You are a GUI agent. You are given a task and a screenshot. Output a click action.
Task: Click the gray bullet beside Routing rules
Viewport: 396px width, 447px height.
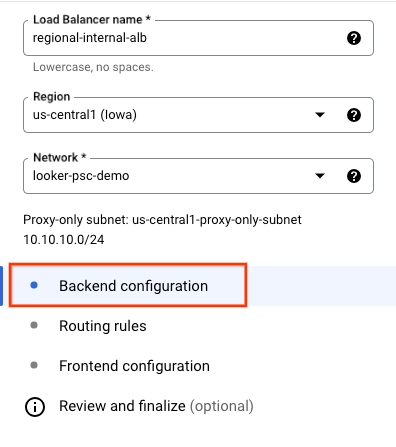pos(34,325)
